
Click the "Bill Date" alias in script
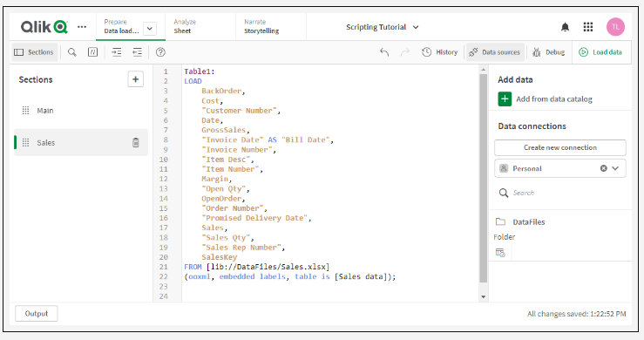coord(306,139)
